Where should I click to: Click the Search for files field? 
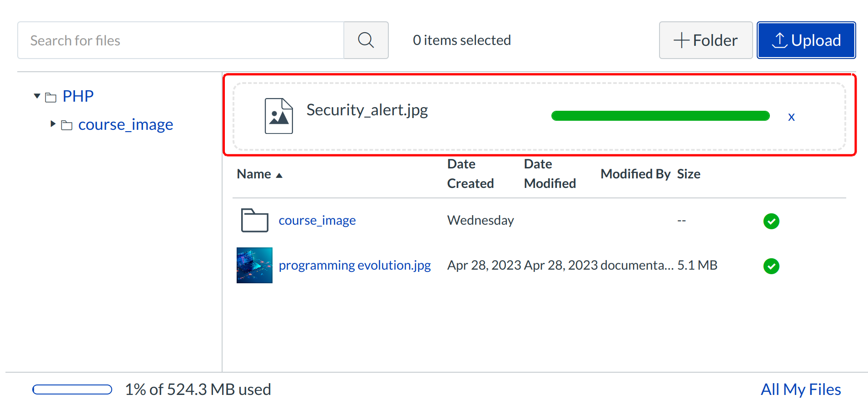coord(181,40)
